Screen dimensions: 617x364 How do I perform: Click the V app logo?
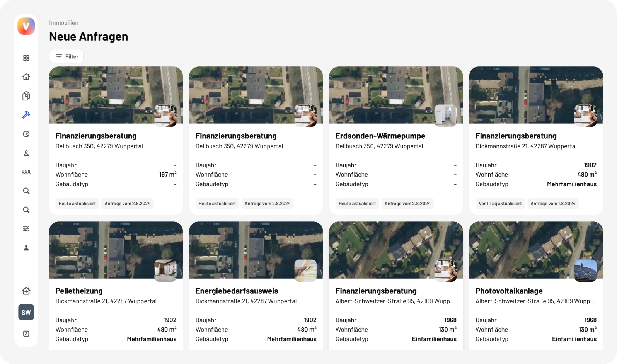[x=26, y=26]
